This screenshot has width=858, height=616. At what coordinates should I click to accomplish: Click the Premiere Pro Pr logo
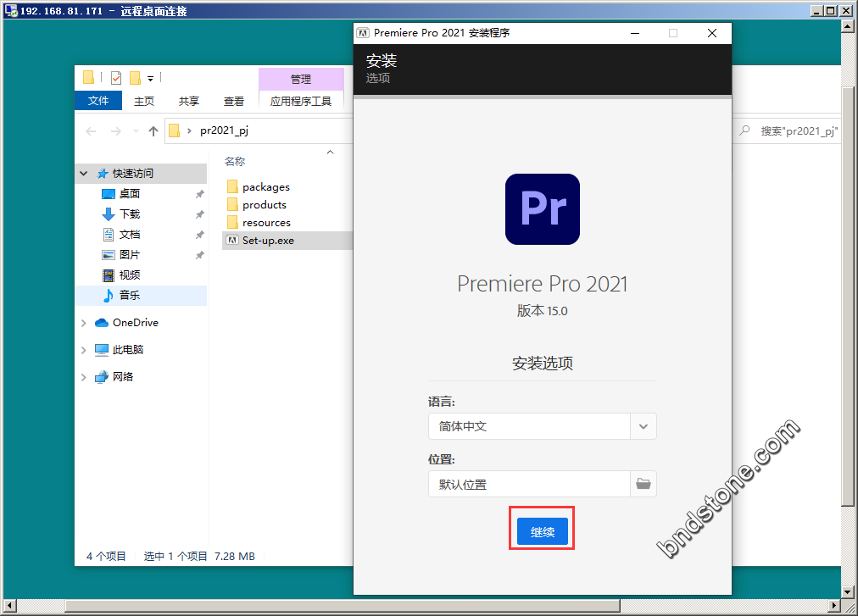coord(542,209)
